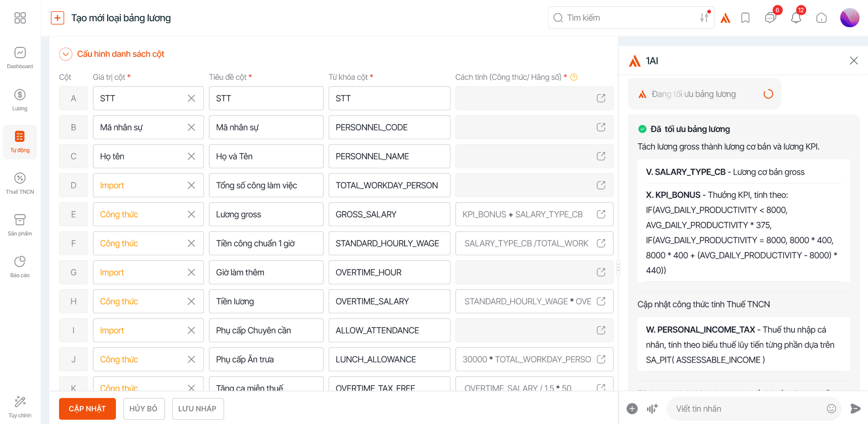Screen dimensions: 868x424
Task: Click the CẬP NHẬT button
Action: pyautogui.click(x=87, y=409)
